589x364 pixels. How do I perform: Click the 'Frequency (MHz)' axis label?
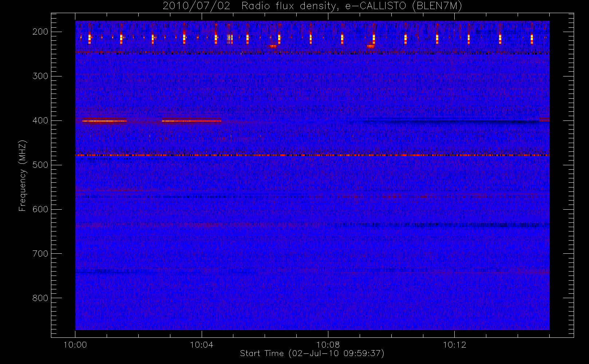(23, 175)
